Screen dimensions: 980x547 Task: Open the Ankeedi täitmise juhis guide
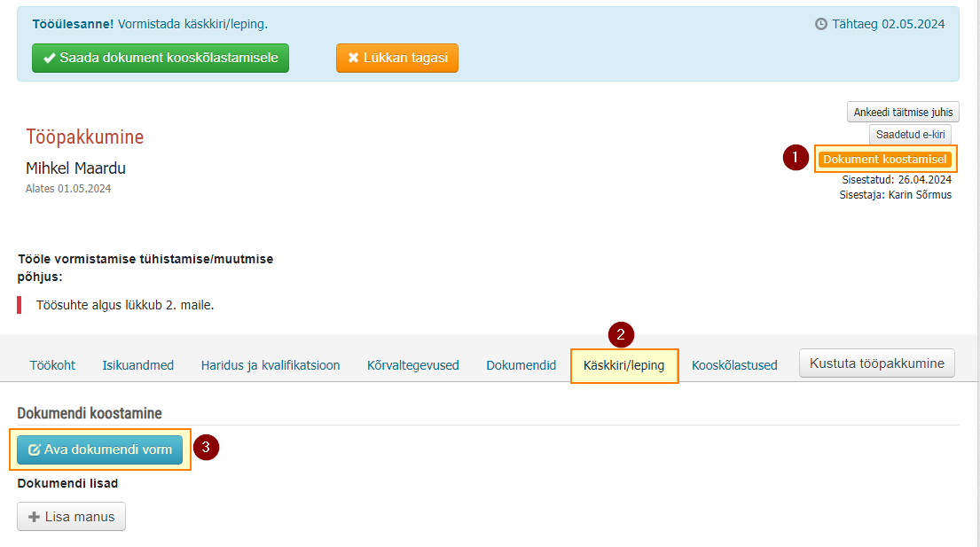coord(903,113)
